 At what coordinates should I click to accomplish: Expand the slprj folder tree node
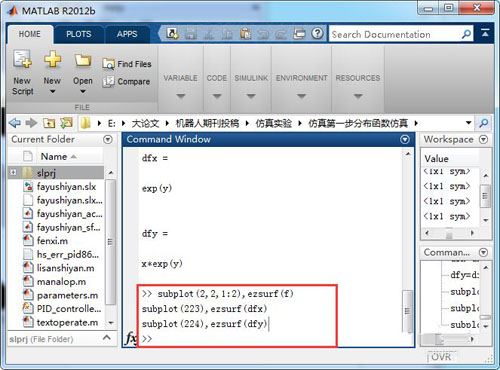(x=13, y=172)
